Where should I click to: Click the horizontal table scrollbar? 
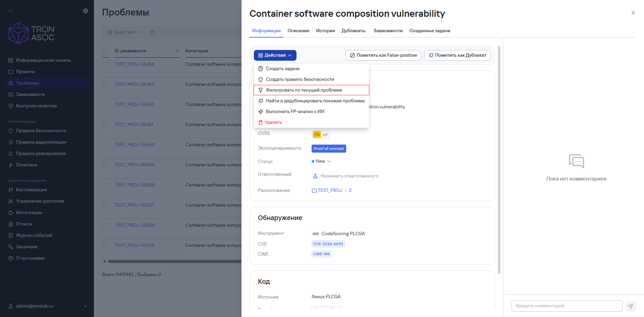coord(174,262)
